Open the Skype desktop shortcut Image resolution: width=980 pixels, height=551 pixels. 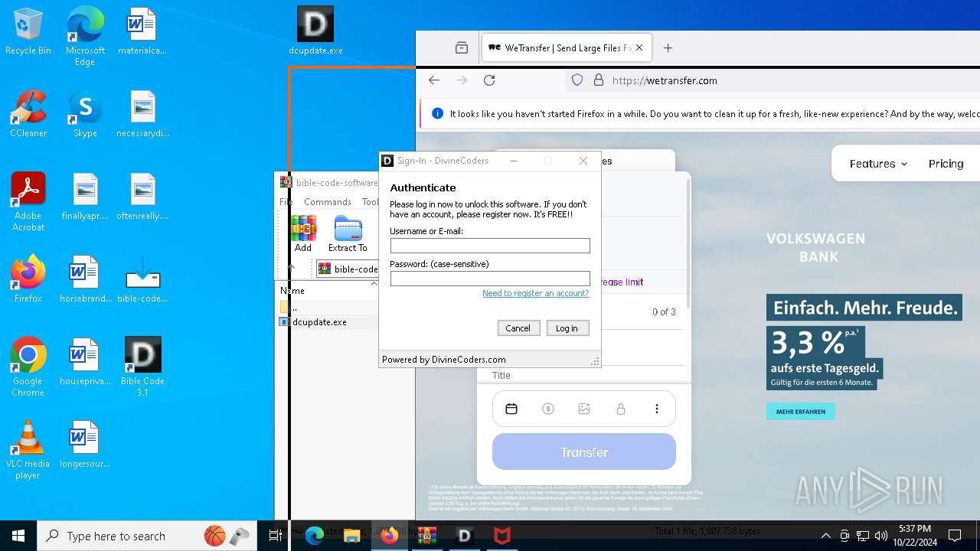[x=85, y=114]
